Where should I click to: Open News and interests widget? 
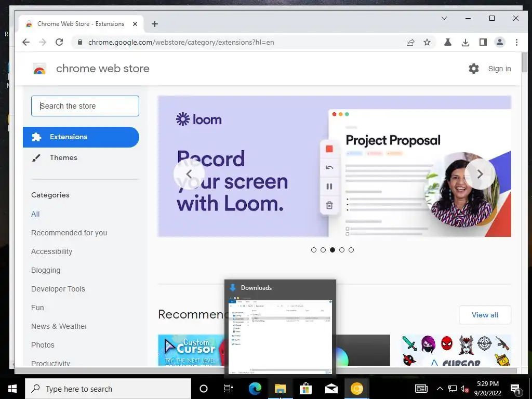click(x=421, y=389)
